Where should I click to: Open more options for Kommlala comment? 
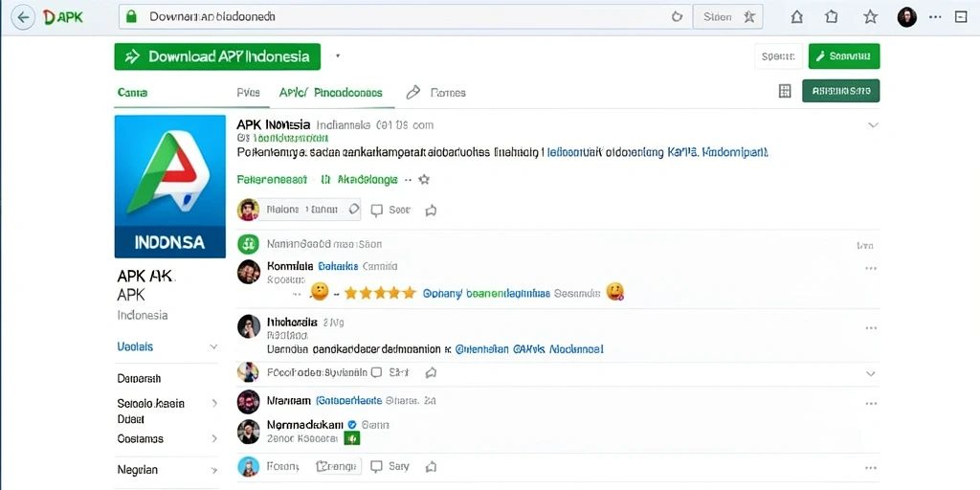871,268
